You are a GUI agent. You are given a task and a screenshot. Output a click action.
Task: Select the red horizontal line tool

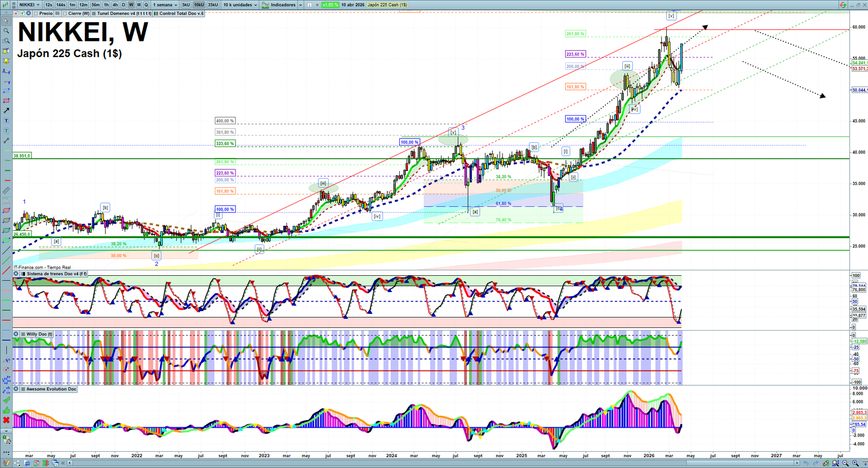pos(6,320)
